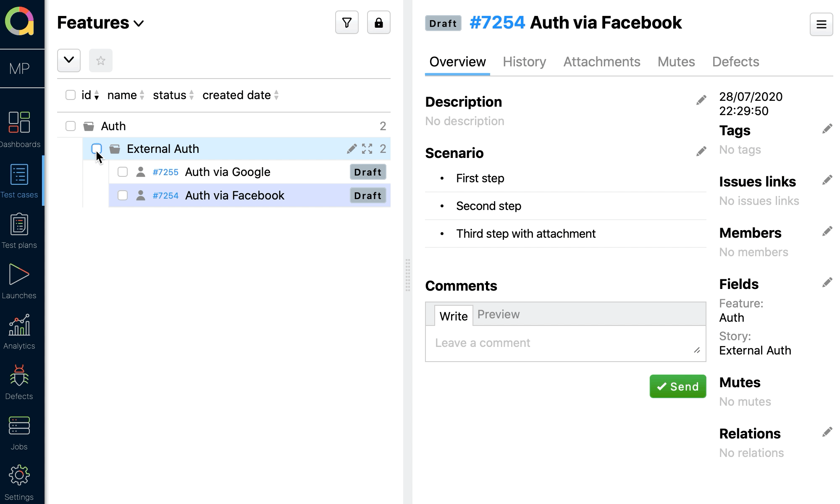Open the Jobs sidebar icon
840x504 pixels.
19,433
